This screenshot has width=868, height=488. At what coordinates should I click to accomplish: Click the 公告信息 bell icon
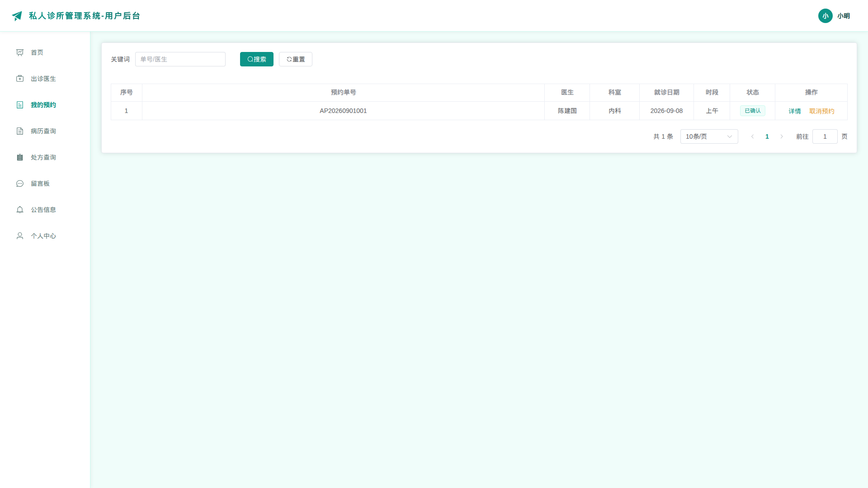coord(20,210)
